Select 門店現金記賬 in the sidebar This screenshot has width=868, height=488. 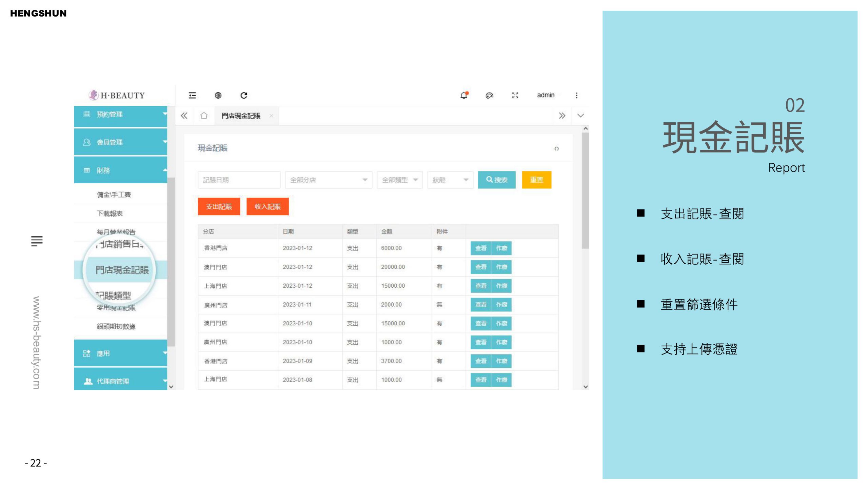(121, 270)
